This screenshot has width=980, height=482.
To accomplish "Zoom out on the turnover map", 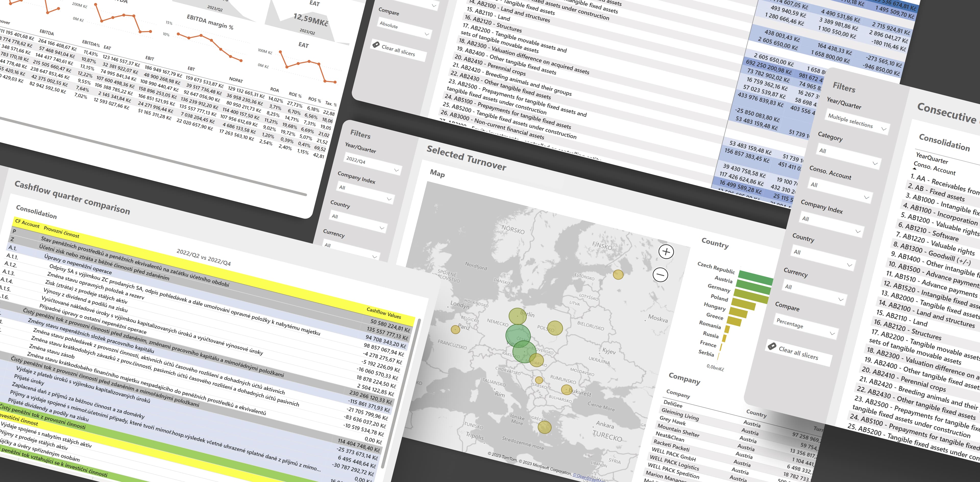I will tap(660, 274).
